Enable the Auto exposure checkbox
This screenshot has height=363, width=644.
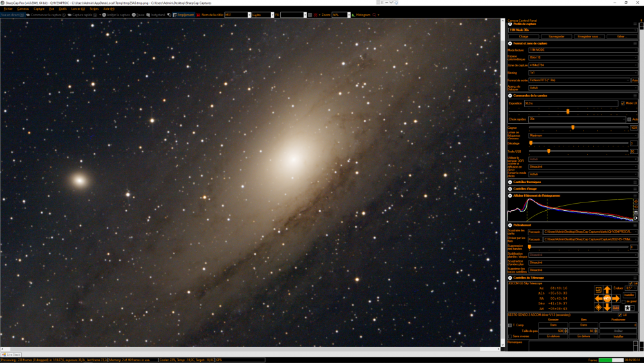coord(629,119)
